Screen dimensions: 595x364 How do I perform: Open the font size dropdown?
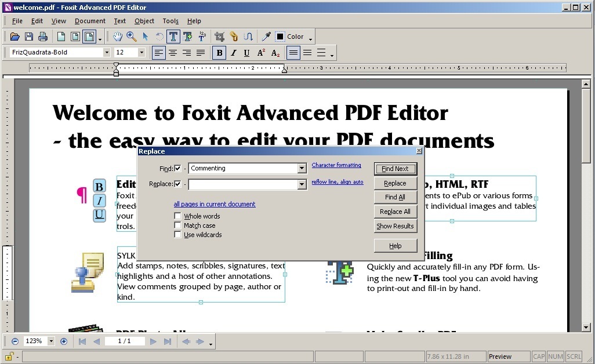click(x=142, y=53)
